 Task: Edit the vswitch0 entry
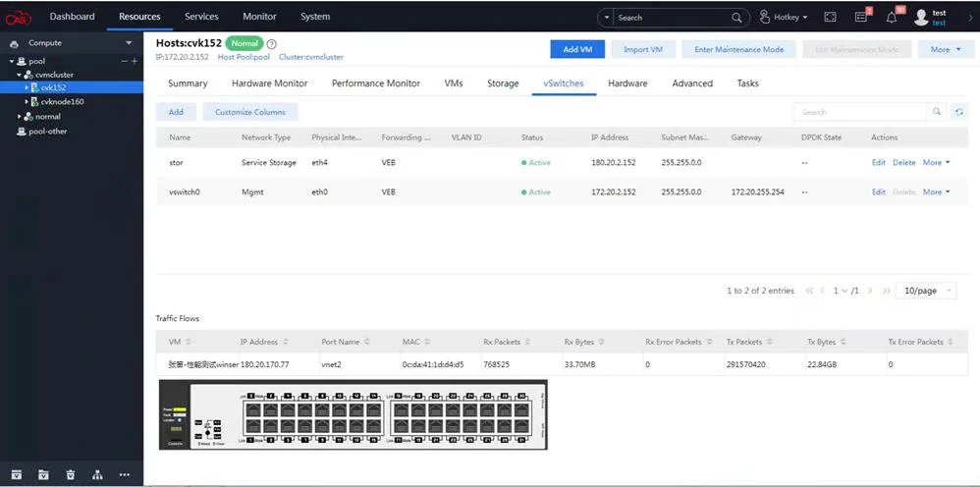pos(878,191)
